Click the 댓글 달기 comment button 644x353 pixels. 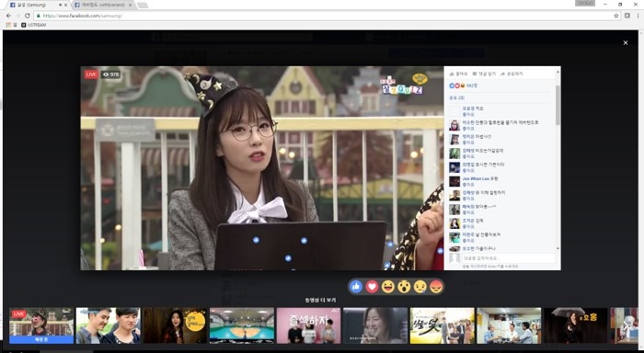tap(484, 74)
